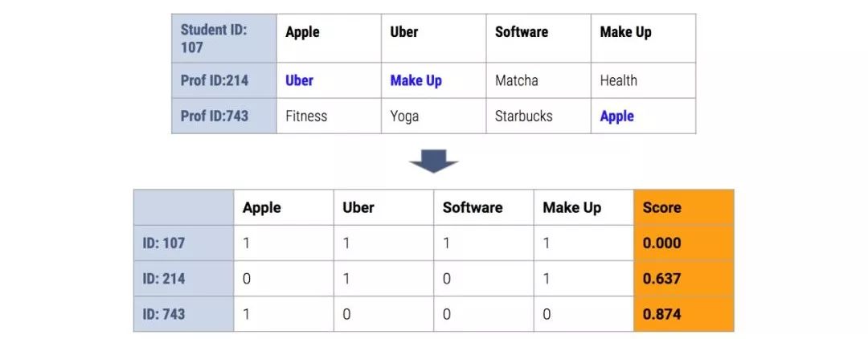Select the Prof ID:214 row header
The image size is (868, 339).
click(215, 80)
